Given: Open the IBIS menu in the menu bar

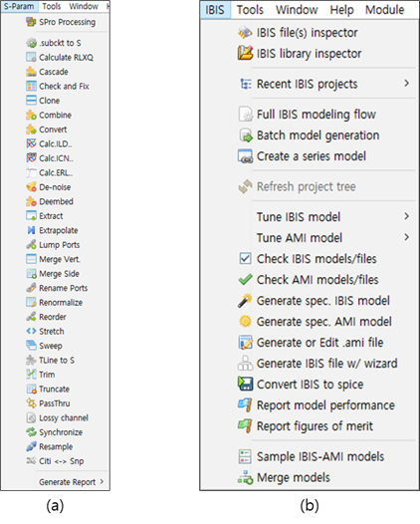Looking at the screenshot, I should pyautogui.click(x=215, y=10).
